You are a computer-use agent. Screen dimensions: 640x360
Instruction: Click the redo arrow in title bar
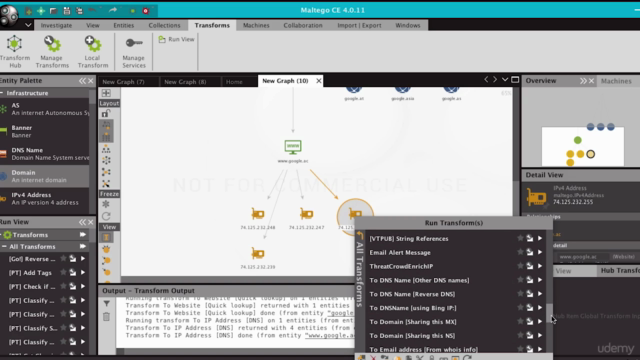tap(113, 10)
